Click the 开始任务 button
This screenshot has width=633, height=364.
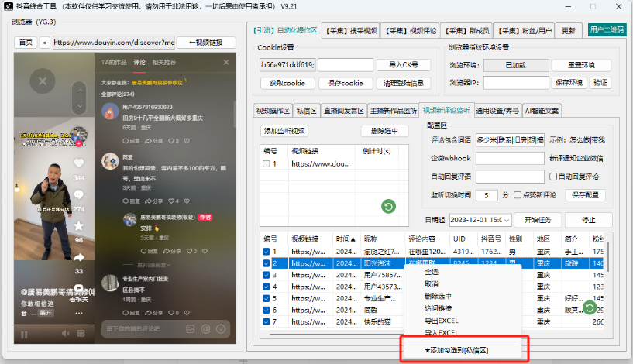click(537, 220)
